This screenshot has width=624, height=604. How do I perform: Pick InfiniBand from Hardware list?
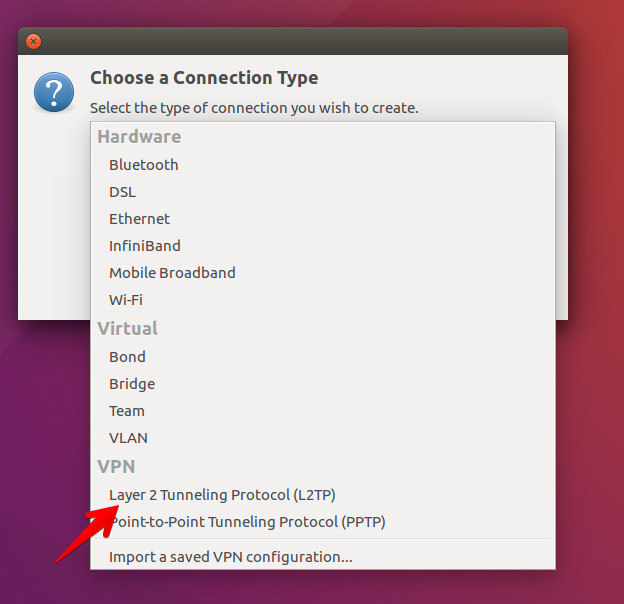(x=323, y=246)
